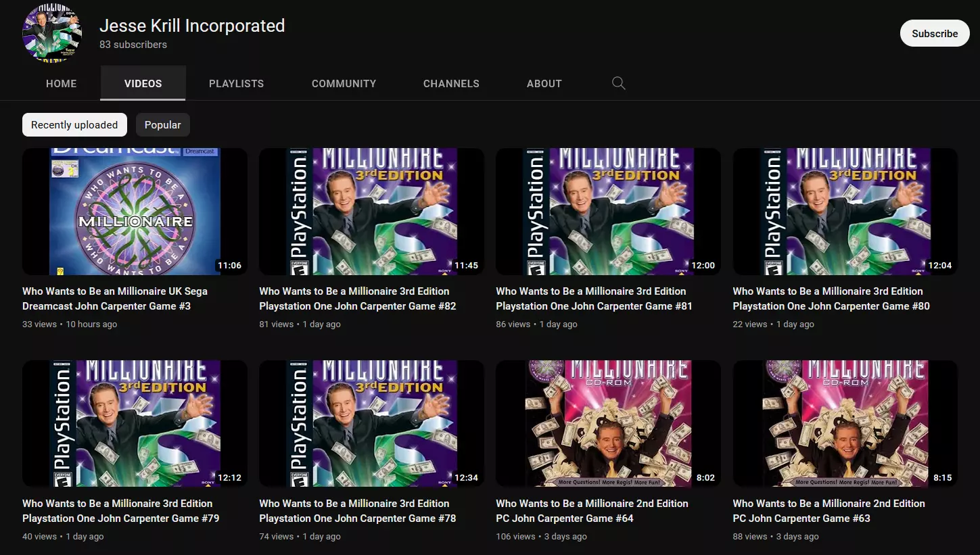Go to the COMMUNITY tab
The image size is (980, 555).
click(344, 84)
